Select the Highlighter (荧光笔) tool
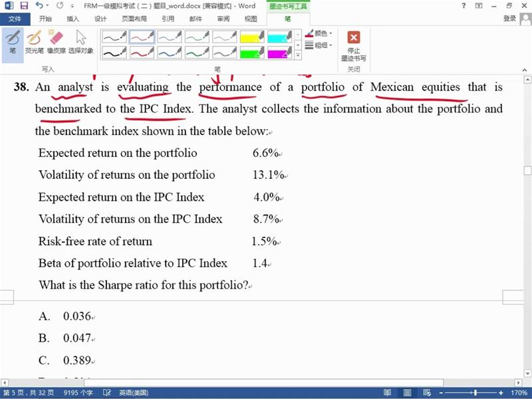This screenshot has width=532, height=399. click(34, 41)
